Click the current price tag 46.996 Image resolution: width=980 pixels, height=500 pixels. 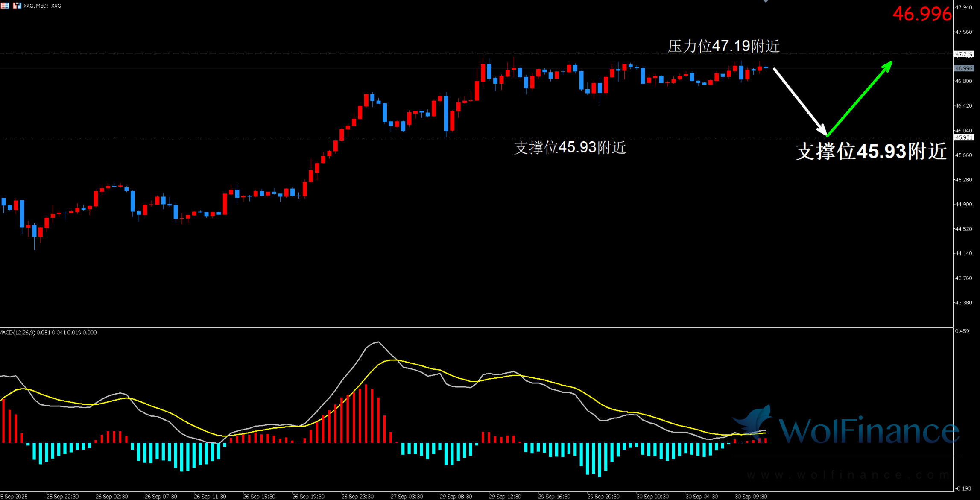tap(964, 68)
